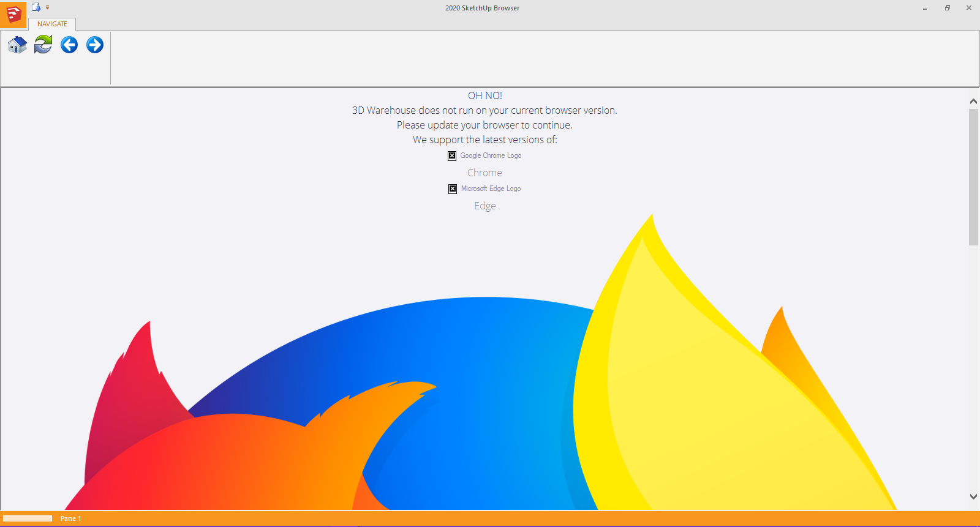Click the OH NO! heading text

(x=484, y=95)
